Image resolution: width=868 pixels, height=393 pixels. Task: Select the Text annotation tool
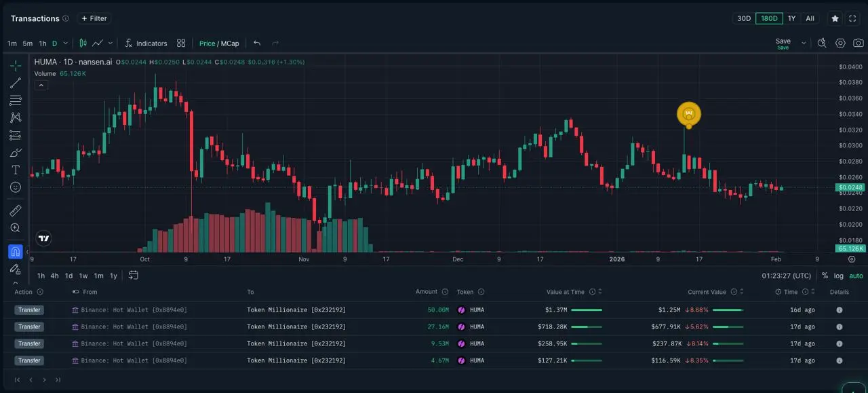pos(16,170)
